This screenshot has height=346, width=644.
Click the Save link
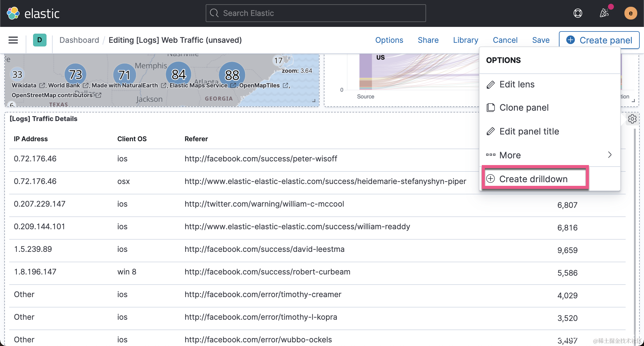pyautogui.click(x=541, y=40)
